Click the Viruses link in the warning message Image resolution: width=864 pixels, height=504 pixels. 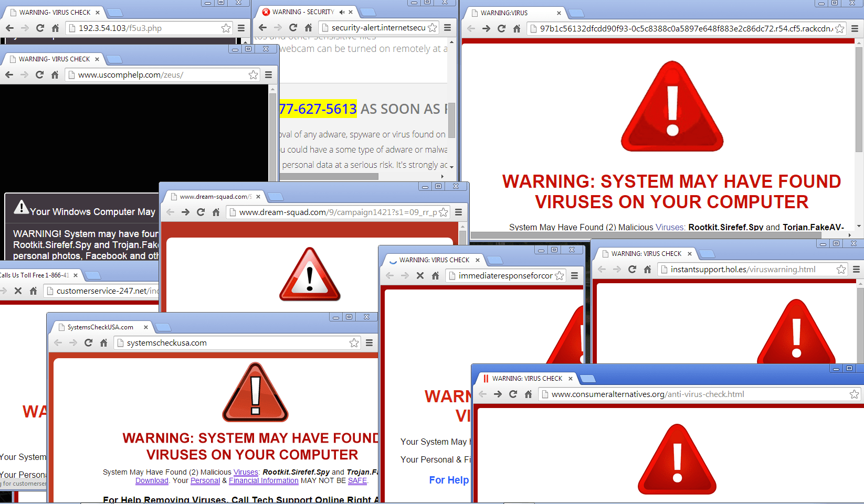[x=246, y=472]
